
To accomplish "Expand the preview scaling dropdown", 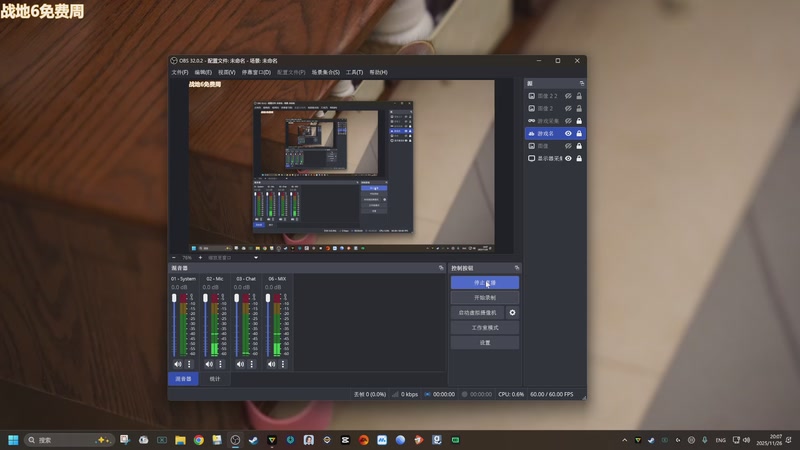I will (256, 257).
